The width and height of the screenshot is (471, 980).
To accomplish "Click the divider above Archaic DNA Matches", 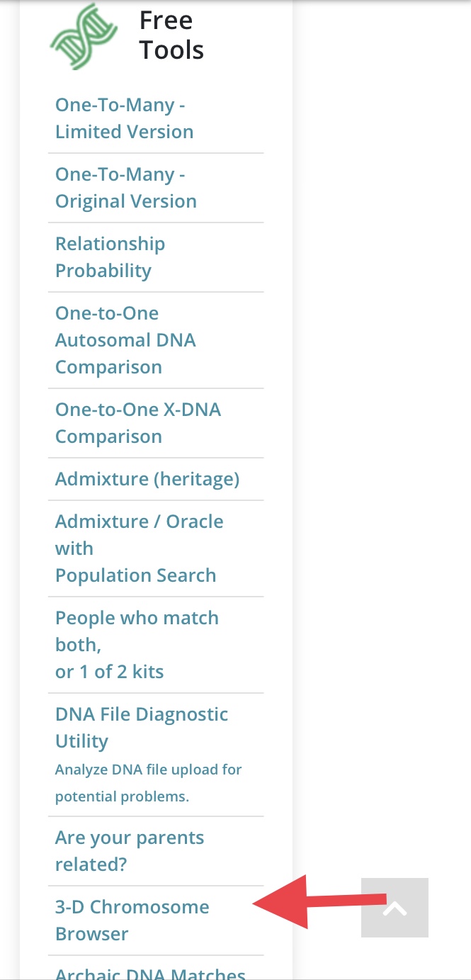I will [156, 954].
